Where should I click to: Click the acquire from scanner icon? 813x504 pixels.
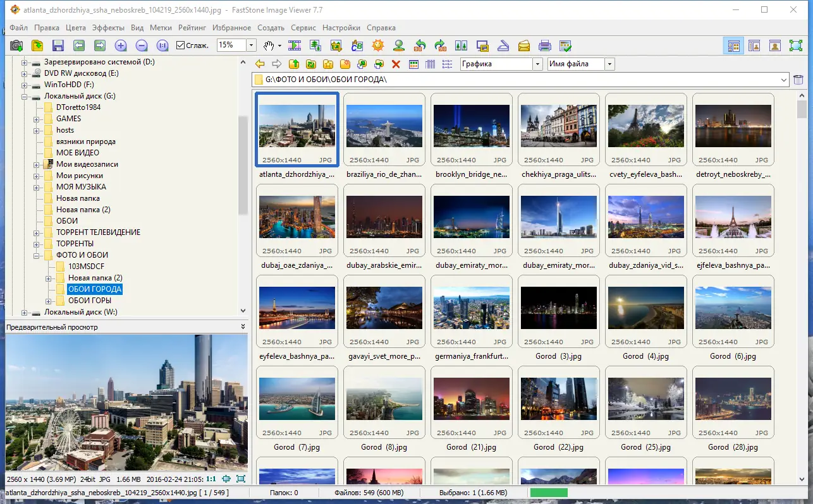[x=503, y=45]
